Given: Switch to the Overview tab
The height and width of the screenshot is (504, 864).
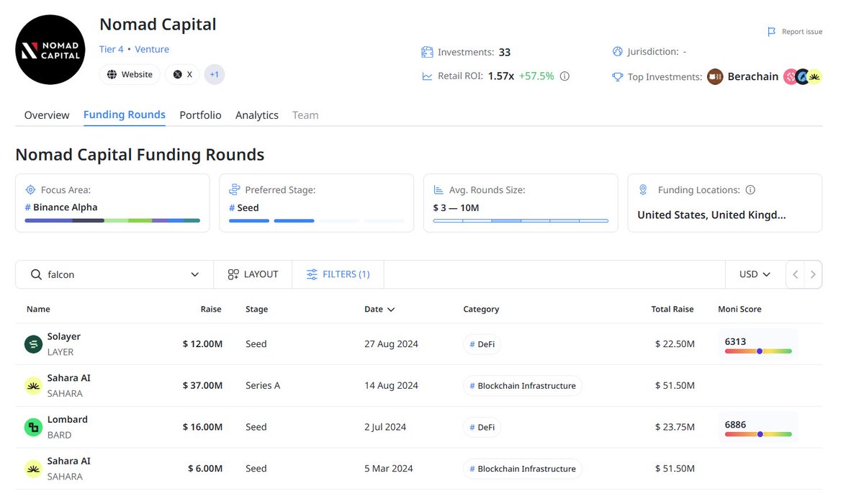Looking at the screenshot, I should [x=47, y=115].
